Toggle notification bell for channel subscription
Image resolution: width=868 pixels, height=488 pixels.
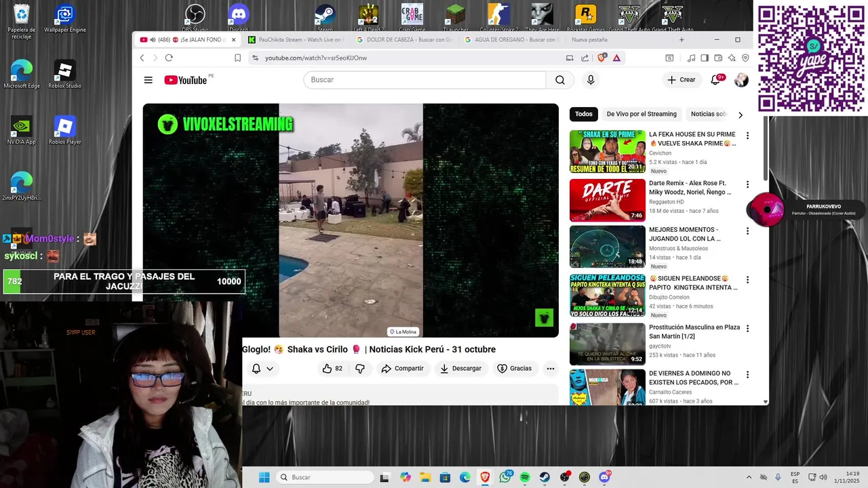pyautogui.click(x=256, y=369)
